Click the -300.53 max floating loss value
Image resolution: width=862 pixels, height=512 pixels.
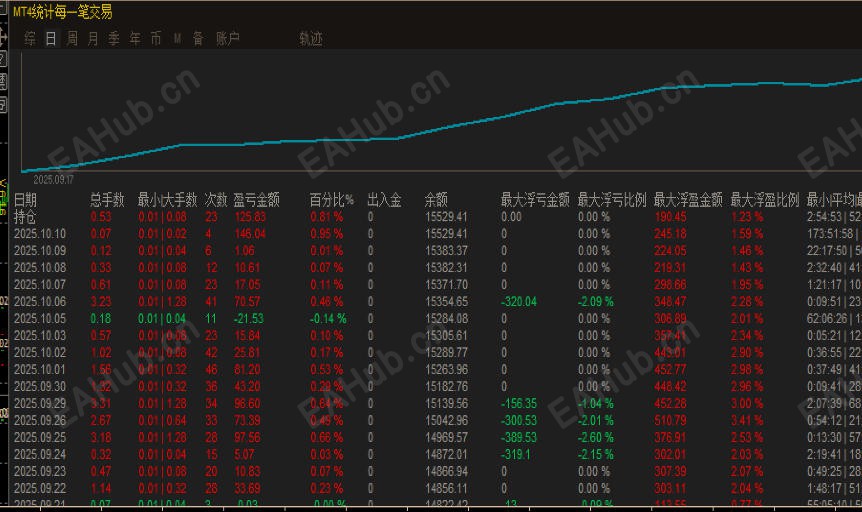[x=519, y=421]
